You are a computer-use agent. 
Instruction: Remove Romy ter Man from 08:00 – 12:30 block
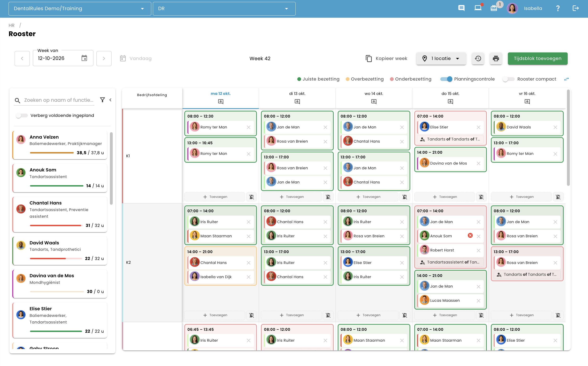point(248,127)
